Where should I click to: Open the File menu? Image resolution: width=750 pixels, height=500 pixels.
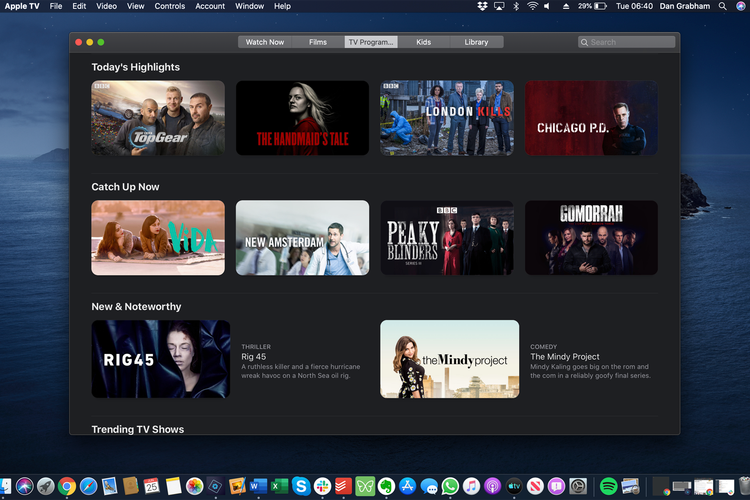pos(56,6)
